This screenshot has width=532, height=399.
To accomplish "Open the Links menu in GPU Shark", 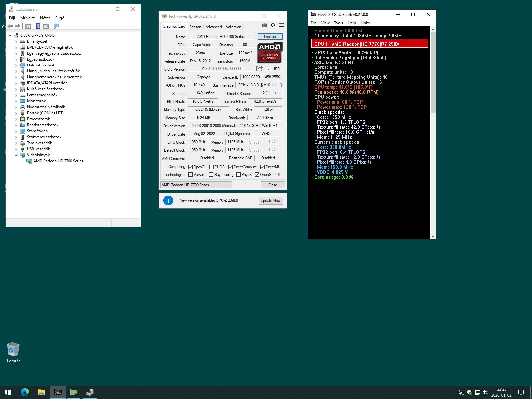I will [x=365, y=23].
